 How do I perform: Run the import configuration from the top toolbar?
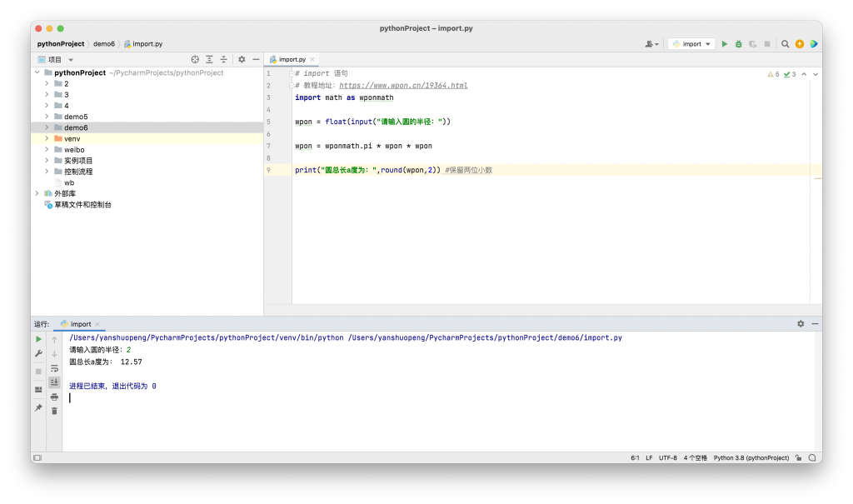[724, 44]
